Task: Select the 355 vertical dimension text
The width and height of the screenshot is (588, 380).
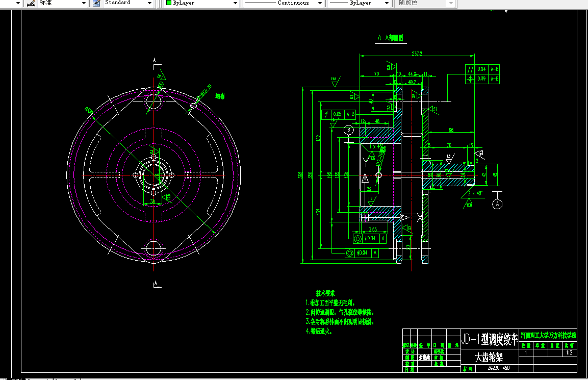Action: [301, 175]
